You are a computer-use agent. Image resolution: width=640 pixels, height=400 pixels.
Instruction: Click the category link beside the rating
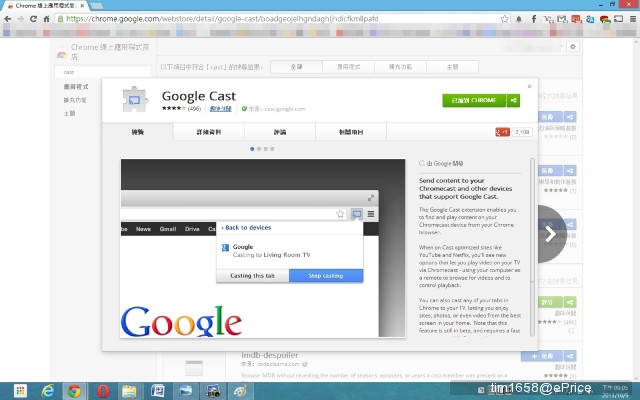(220, 109)
